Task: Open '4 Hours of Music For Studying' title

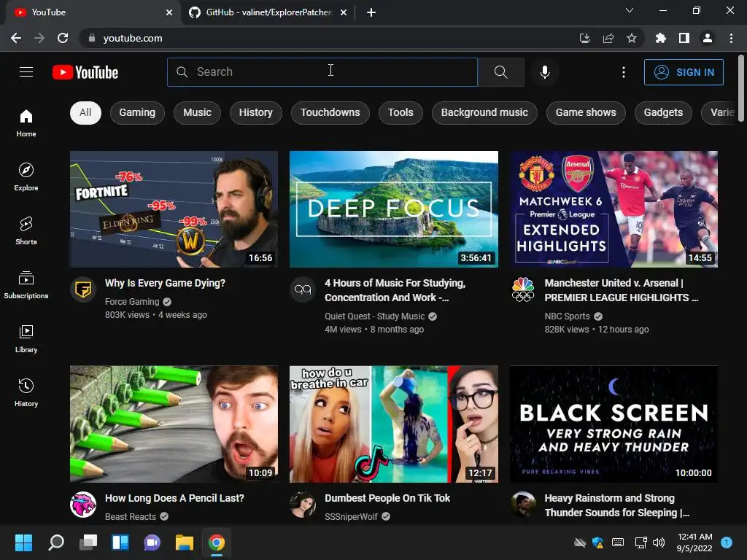Action: pos(395,290)
